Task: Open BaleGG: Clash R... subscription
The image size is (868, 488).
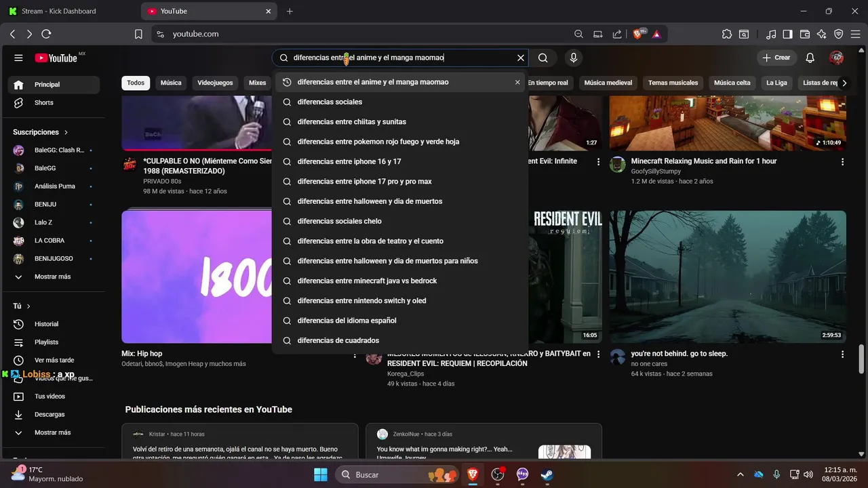Action: (54, 150)
